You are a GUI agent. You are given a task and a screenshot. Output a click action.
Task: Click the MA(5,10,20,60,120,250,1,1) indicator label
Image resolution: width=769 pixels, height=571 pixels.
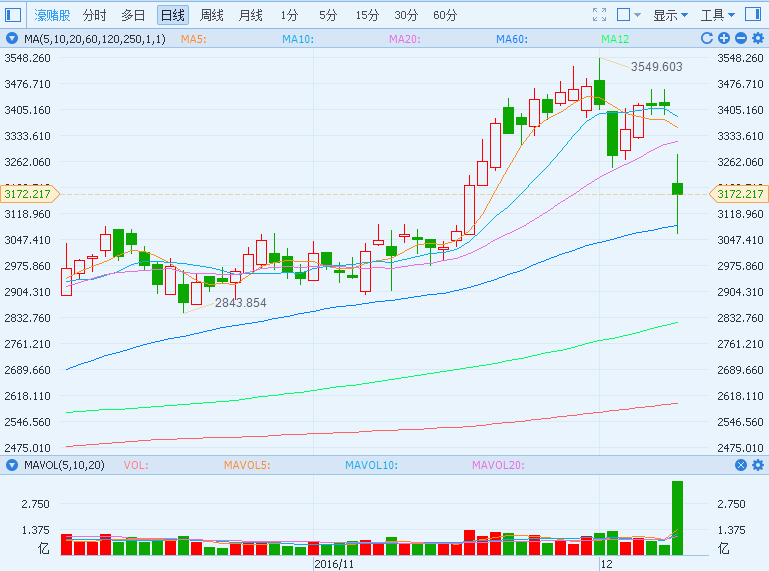95,39
